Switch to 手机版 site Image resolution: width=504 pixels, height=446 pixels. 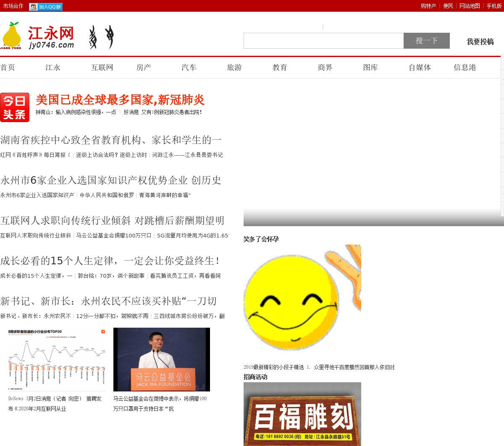point(494,6)
